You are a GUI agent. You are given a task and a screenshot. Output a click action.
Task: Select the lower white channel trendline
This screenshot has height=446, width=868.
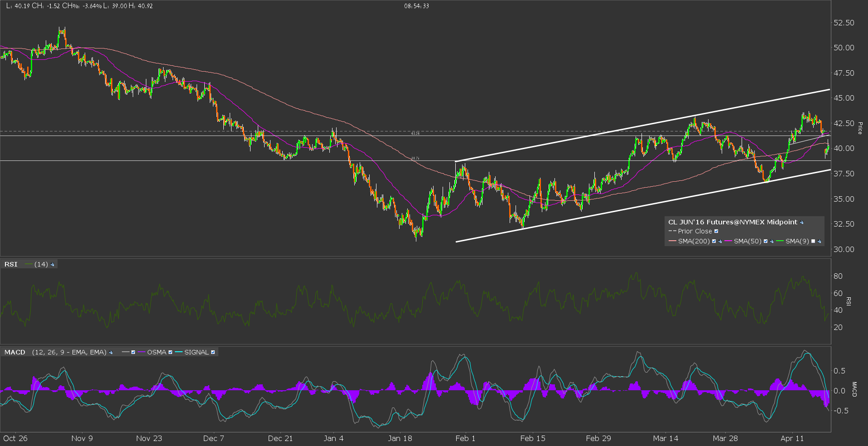[x=643, y=206]
